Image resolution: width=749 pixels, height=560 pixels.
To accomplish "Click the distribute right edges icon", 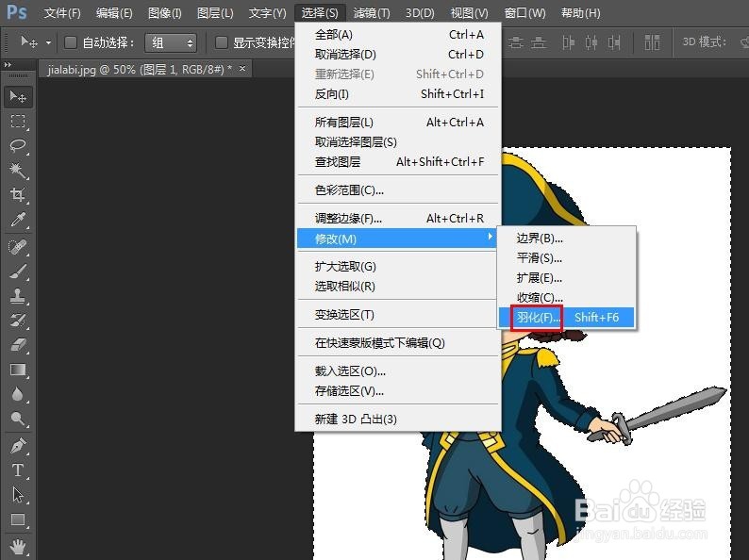I will tap(614, 42).
